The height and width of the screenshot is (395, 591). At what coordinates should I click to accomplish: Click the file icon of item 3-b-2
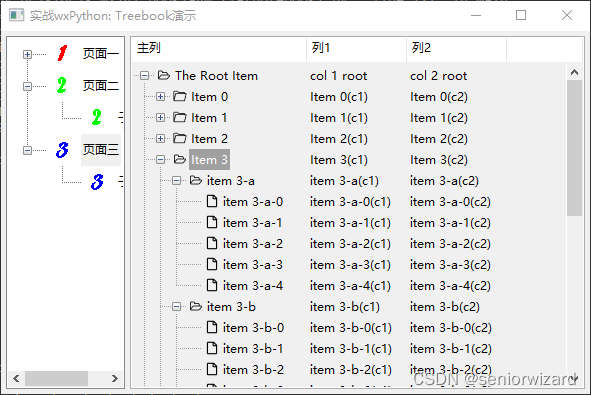pos(212,369)
